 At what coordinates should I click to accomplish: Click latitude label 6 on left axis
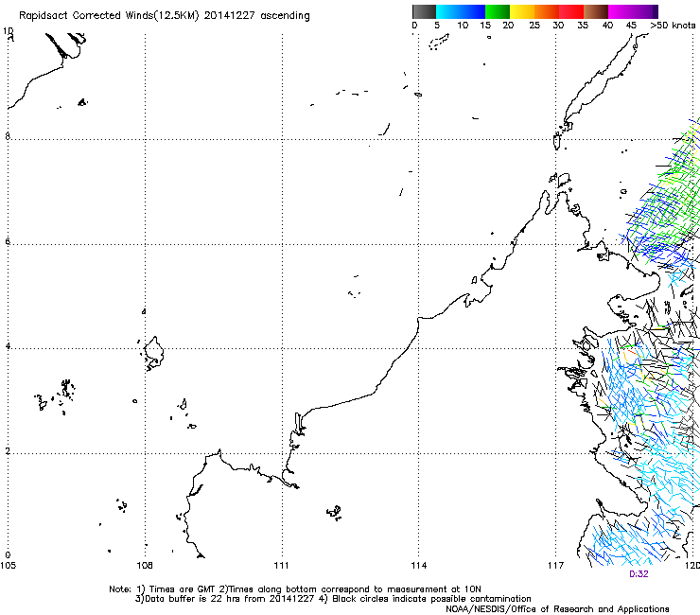[8, 241]
